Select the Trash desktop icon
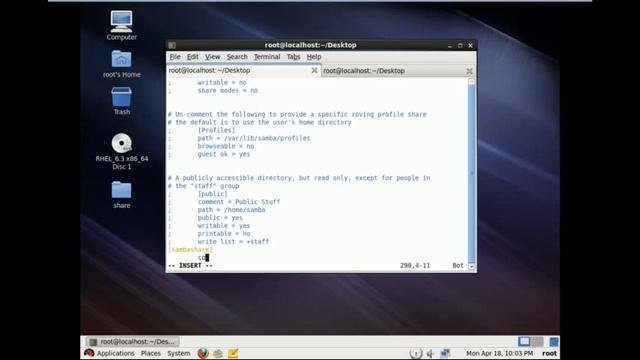This screenshot has width=640, height=360. click(121, 97)
